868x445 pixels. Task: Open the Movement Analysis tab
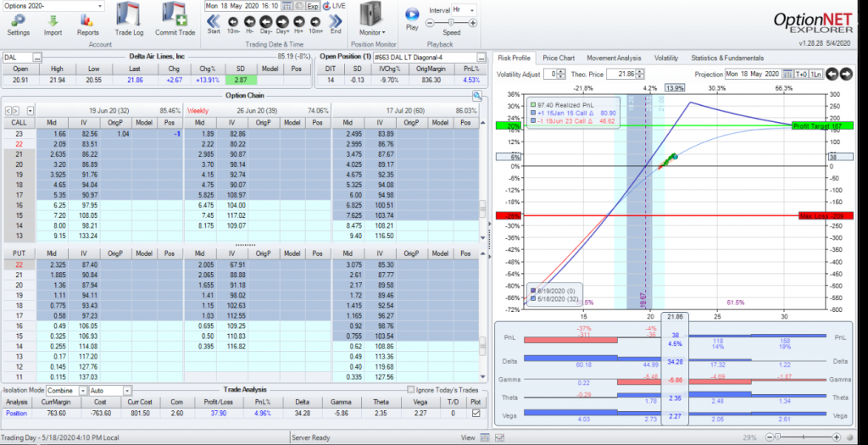click(x=614, y=58)
